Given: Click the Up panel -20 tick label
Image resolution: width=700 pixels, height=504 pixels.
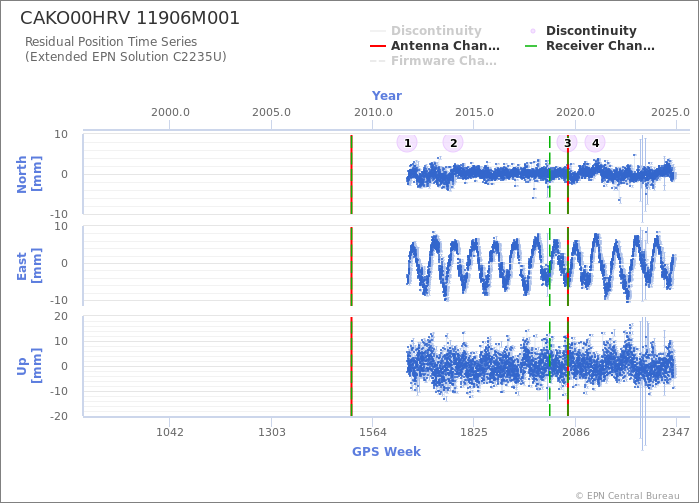Looking at the screenshot, I should (x=59, y=416).
